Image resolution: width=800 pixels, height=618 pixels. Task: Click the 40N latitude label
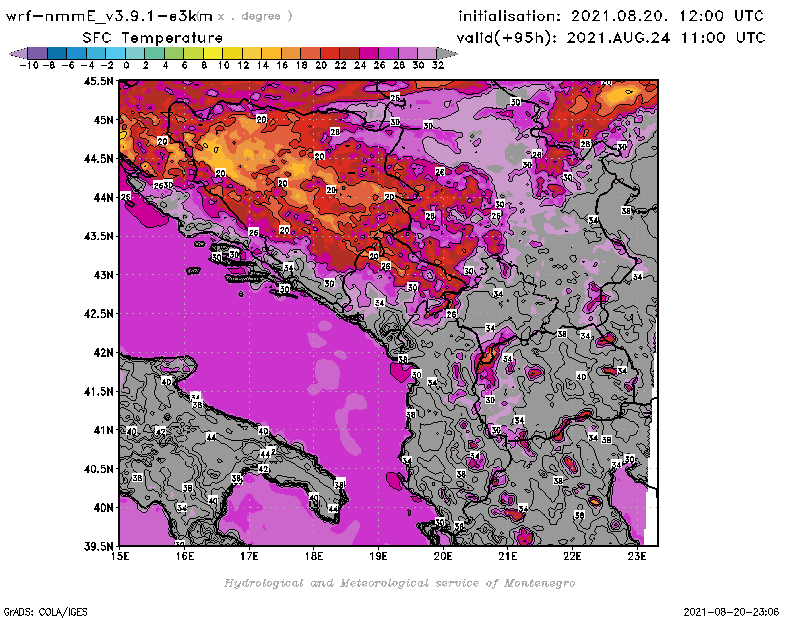coord(103,508)
